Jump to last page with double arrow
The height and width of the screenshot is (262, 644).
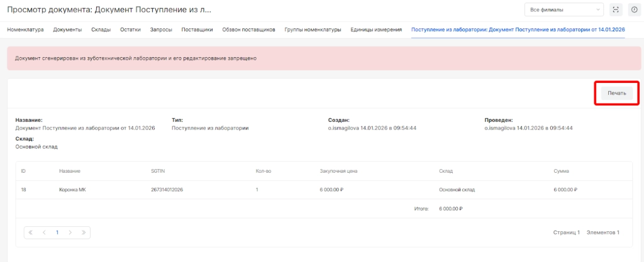tap(83, 232)
